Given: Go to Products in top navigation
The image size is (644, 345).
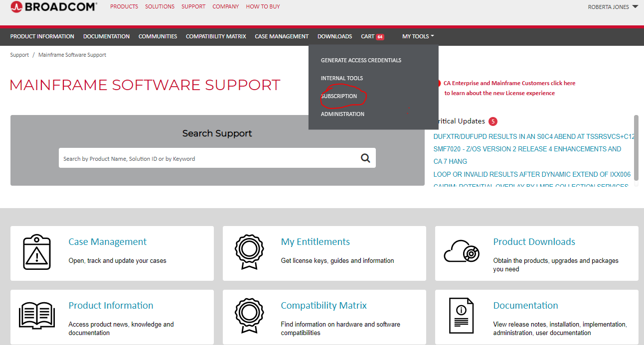Looking at the screenshot, I should [x=124, y=6].
